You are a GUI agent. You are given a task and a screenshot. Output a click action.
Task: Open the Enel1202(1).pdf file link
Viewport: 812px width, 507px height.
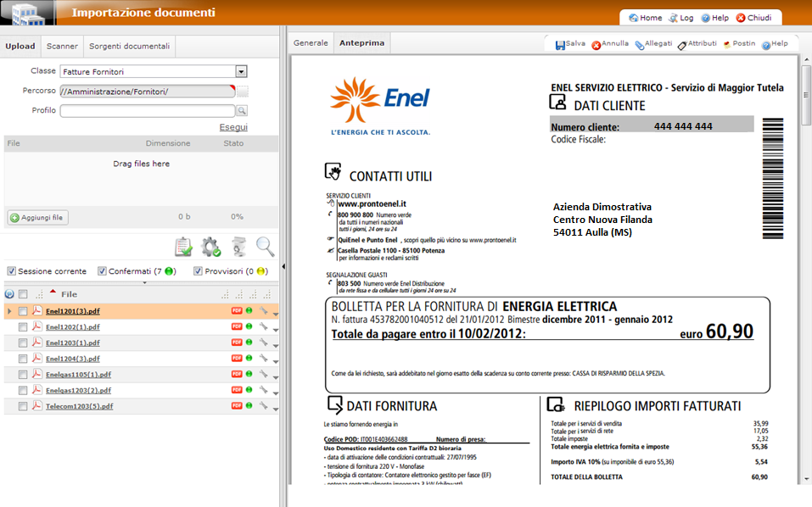(x=72, y=327)
